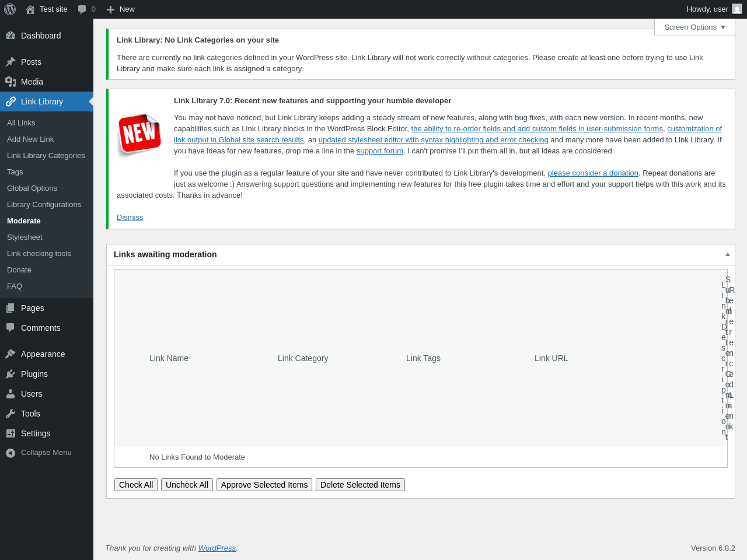The height and width of the screenshot is (560, 747).
Task: Click the user avatar in admin bar
Action: (737, 9)
